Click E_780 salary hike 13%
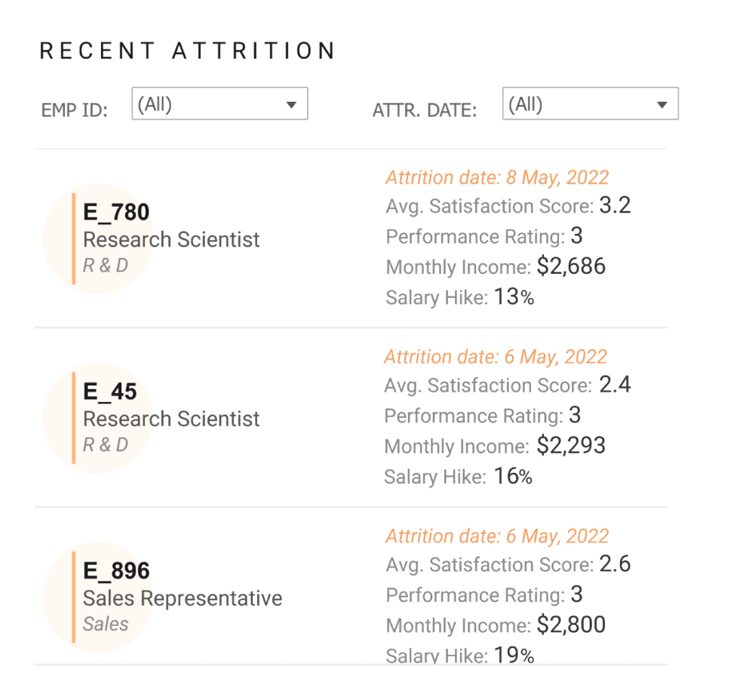The width and height of the screenshot is (740, 700). 514,297
